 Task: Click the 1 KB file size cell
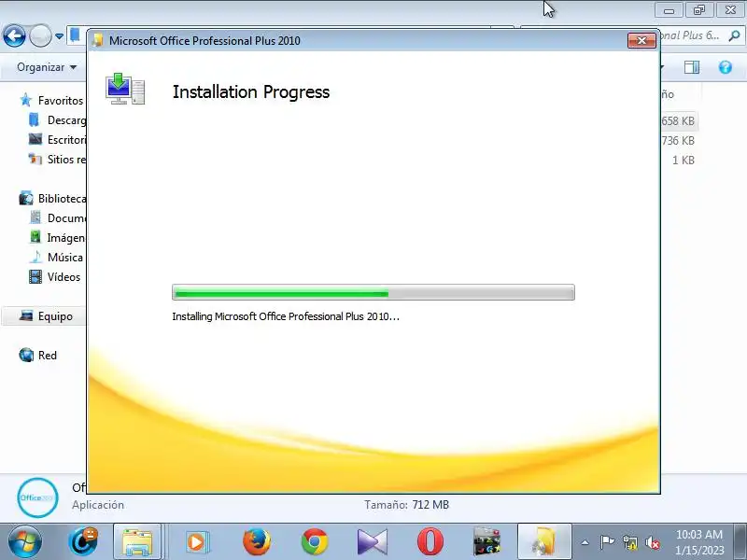684,160
